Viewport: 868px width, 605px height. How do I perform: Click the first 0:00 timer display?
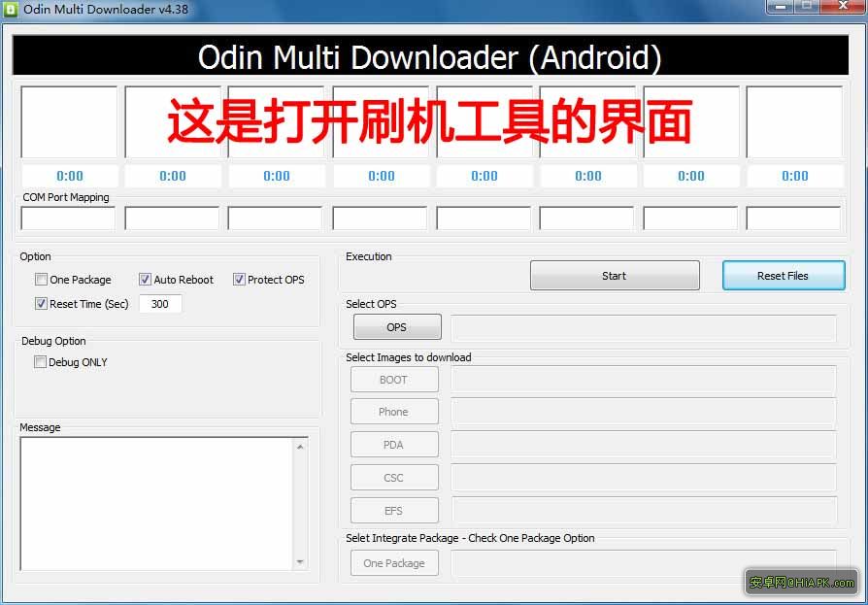70,176
